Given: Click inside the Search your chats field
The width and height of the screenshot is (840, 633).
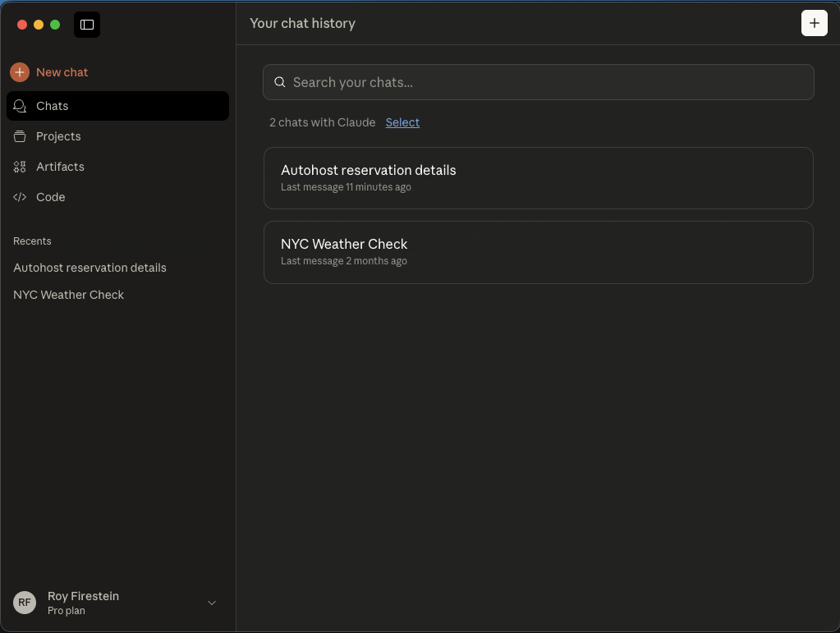Looking at the screenshot, I should (538, 82).
